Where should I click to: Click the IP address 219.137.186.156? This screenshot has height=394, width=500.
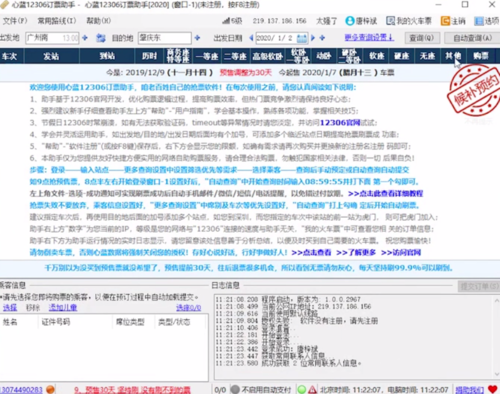pyautogui.click(x=279, y=21)
